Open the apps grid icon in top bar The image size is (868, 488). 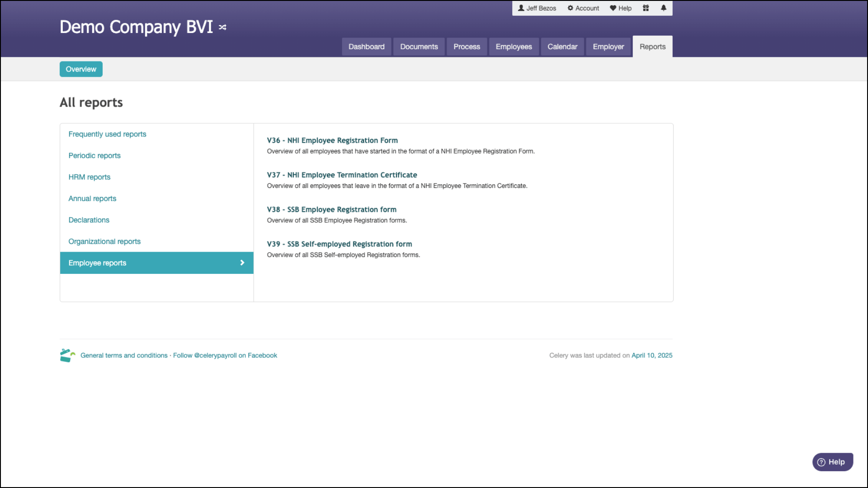(646, 8)
